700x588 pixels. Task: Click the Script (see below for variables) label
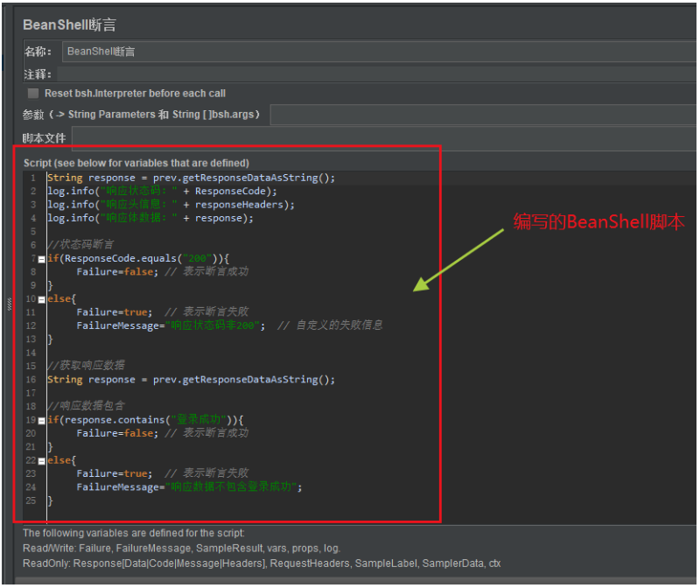click(x=136, y=163)
